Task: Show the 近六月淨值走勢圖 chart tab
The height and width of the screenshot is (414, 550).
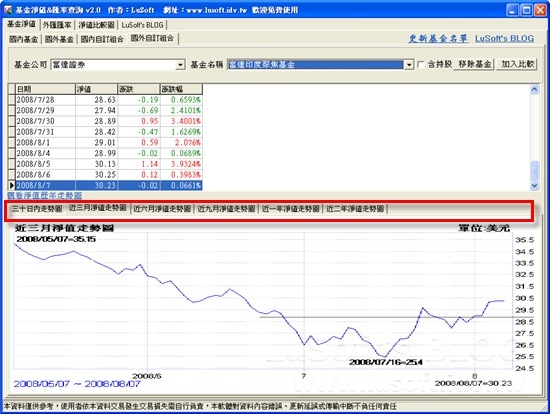Action: point(162,209)
